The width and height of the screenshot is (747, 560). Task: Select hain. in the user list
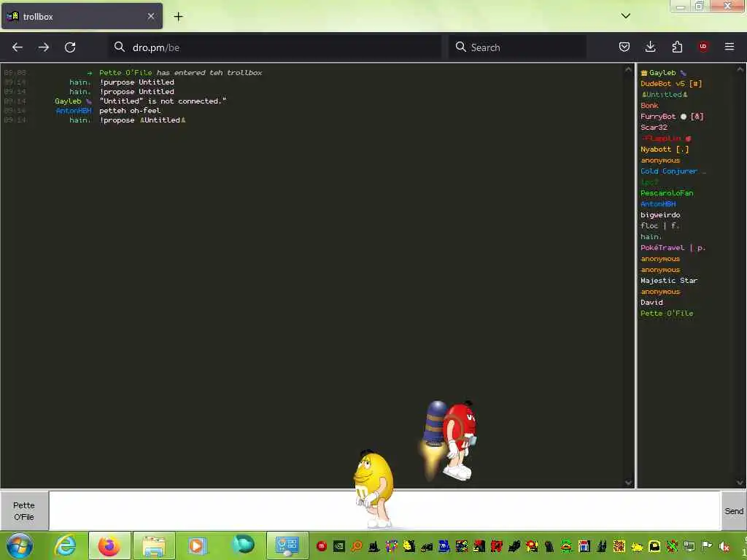coord(651,237)
